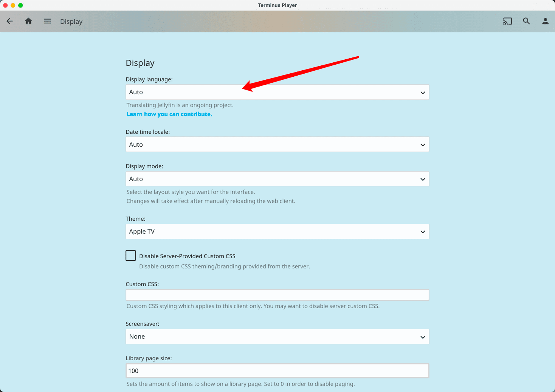
Task: Expand the Date time locale dropdown
Action: click(x=277, y=144)
